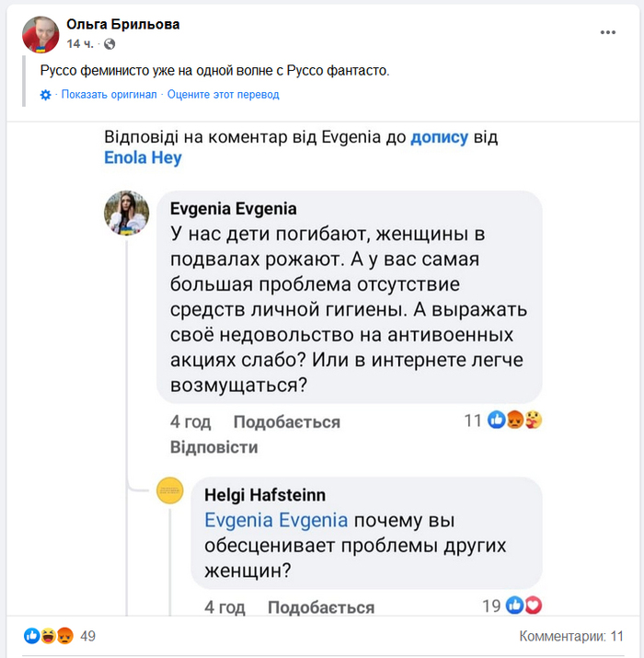Click the Evgenia Evgenia mention in Helgi's reply
The image size is (644, 658).
(275, 520)
